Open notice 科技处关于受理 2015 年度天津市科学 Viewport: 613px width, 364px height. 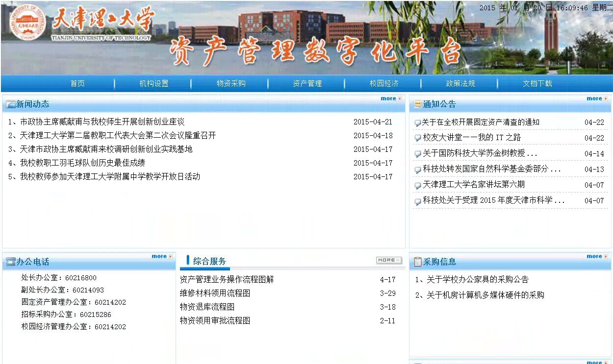pos(494,200)
